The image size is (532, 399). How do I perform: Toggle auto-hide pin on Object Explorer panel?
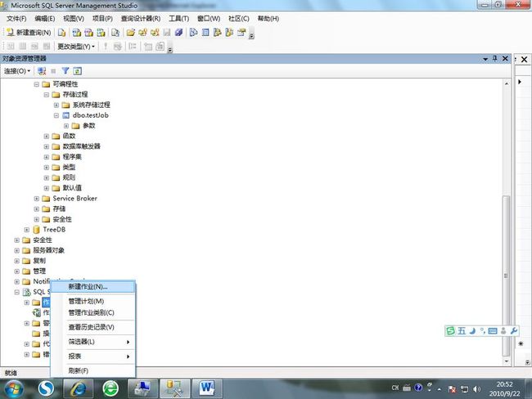pyautogui.click(x=495, y=59)
